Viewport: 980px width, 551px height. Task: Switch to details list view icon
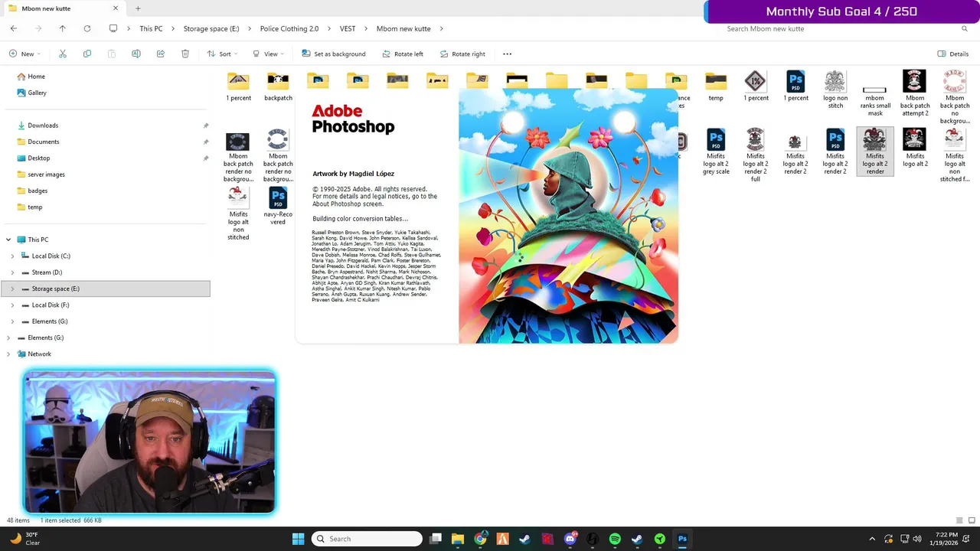[x=959, y=520]
